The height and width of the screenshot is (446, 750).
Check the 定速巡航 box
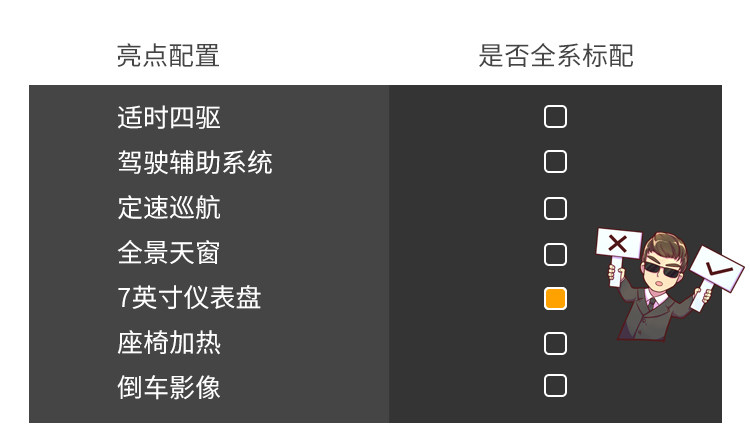[555, 208]
